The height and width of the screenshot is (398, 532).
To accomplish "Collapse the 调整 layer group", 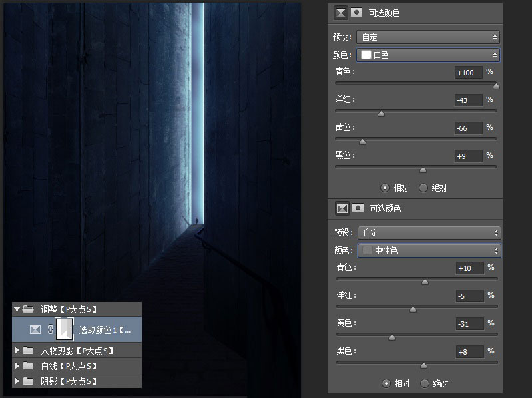I will click(17, 309).
